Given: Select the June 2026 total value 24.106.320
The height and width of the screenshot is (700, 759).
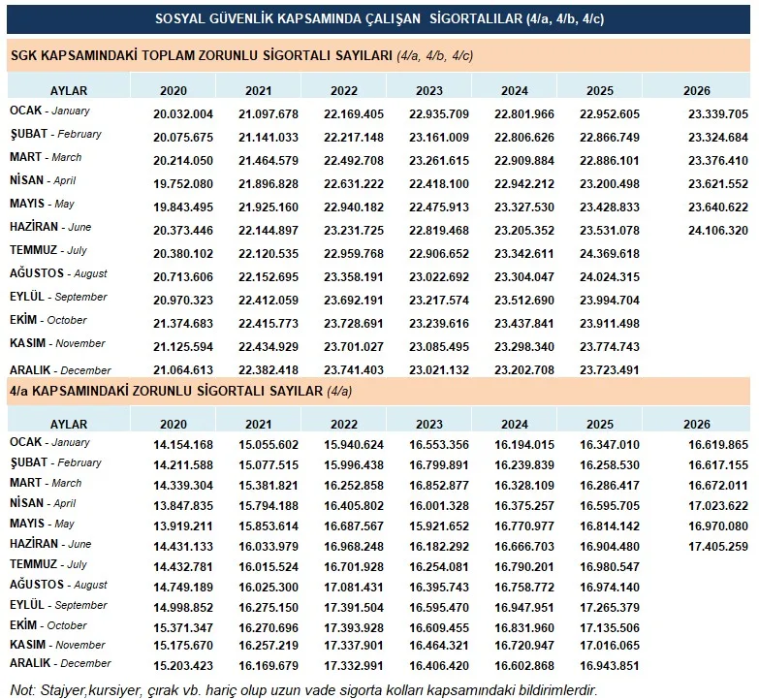Looking at the screenshot, I should [718, 231].
